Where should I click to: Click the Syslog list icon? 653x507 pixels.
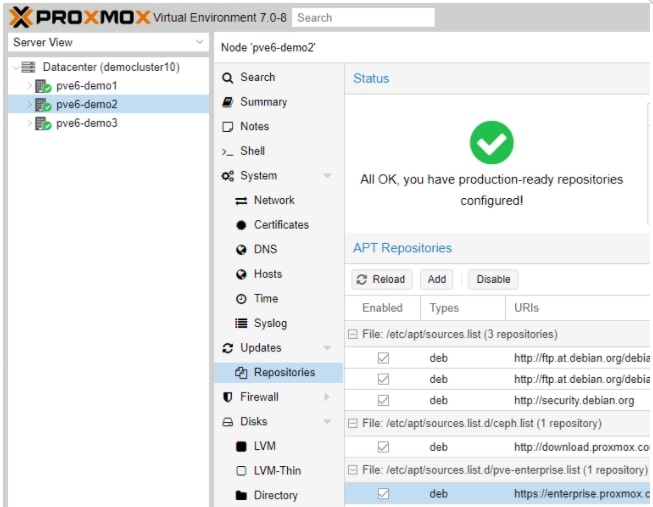click(x=241, y=323)
